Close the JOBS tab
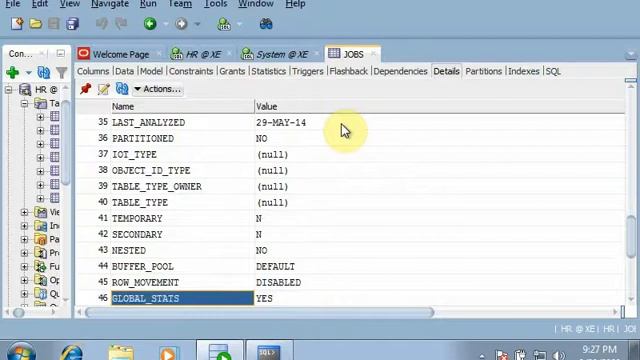Screen dimensions: 640x360 click(373, 54)
